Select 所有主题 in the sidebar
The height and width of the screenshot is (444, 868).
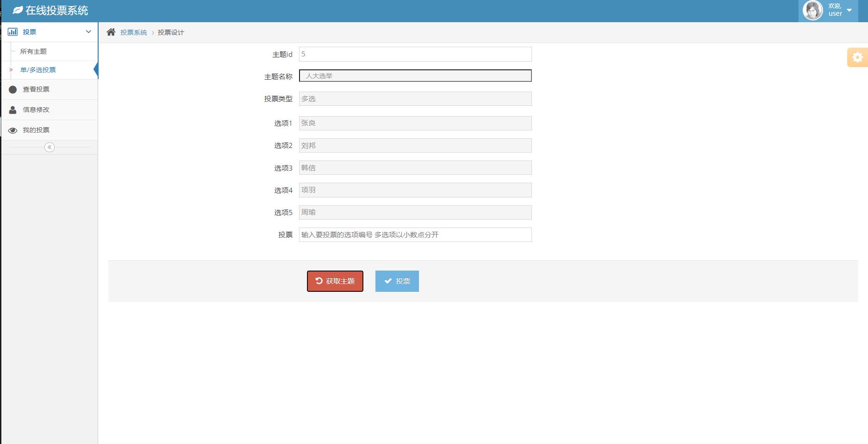click(33, 51)
